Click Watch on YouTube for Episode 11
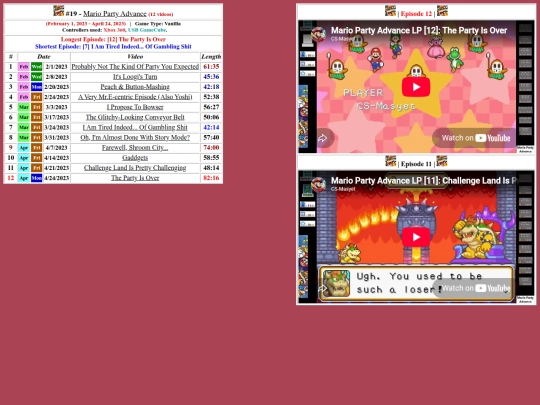The image size is (540, 405). click(x=476, y=288)
